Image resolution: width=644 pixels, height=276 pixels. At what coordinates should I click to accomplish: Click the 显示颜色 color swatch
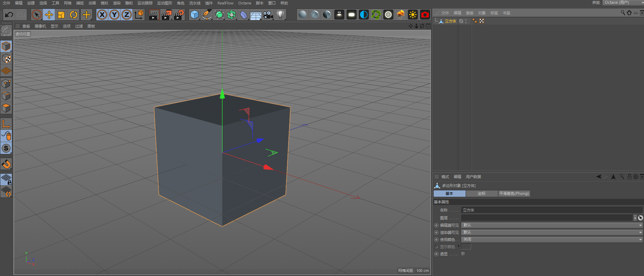466,246
